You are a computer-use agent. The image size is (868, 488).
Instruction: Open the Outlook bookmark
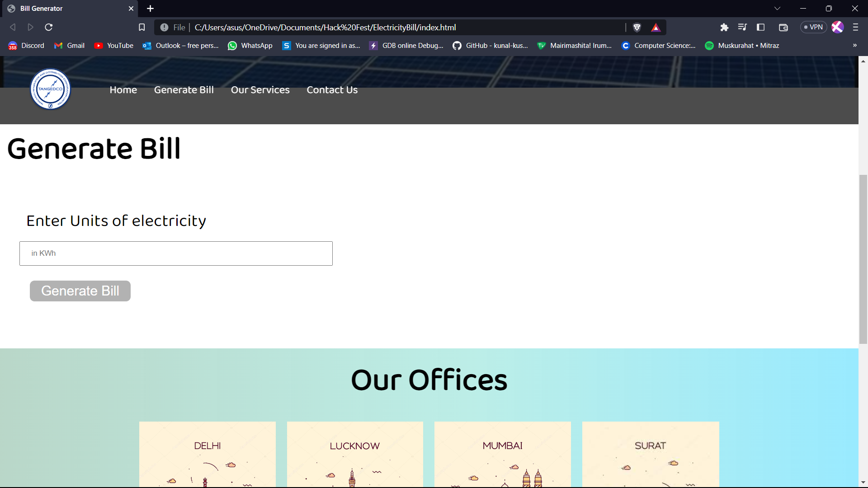180,46
